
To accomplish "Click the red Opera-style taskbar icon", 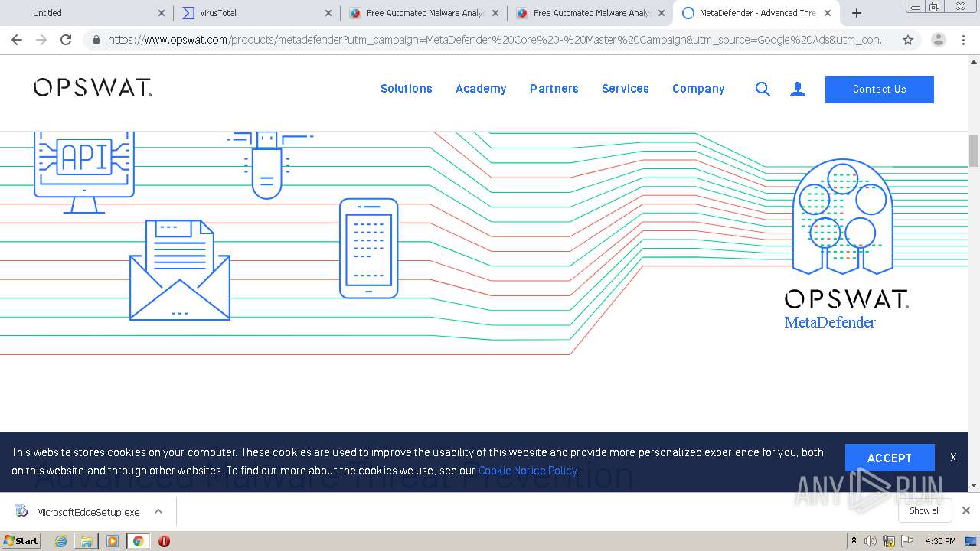I will 164,541.
